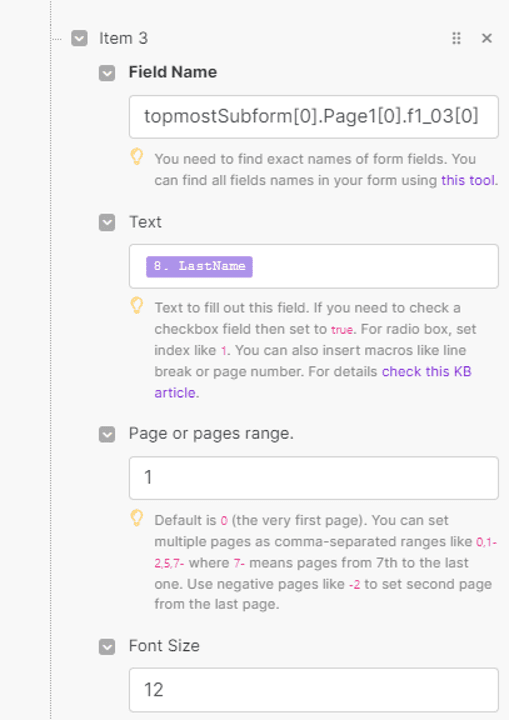Click the Item 3 label
Screen dimensions: 510x720
tap(123, 38)
